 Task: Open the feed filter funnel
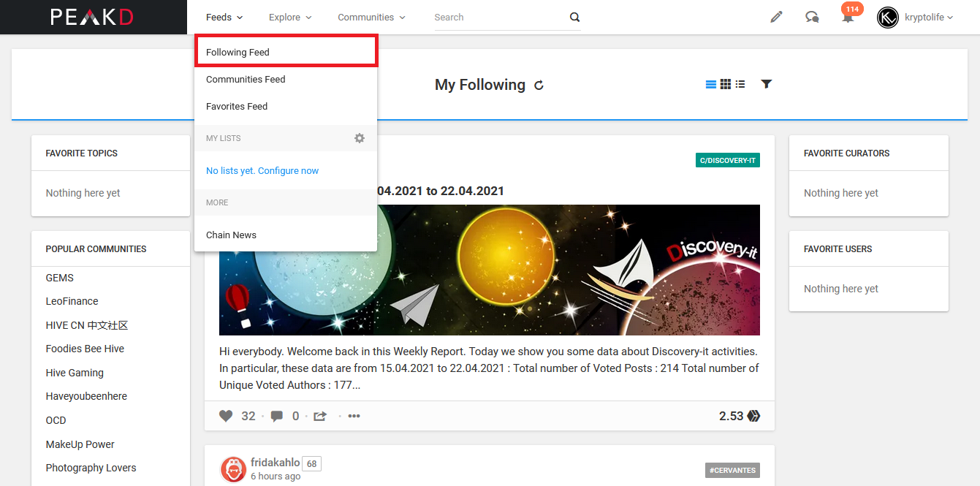pos(766,84)
